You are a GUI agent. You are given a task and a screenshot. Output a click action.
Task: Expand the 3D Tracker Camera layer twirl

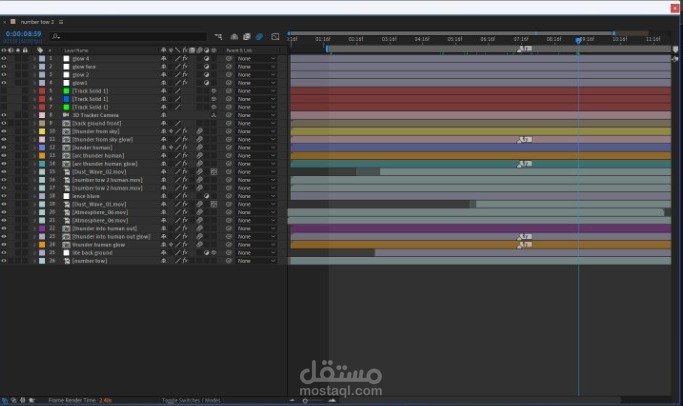(34, 115)
